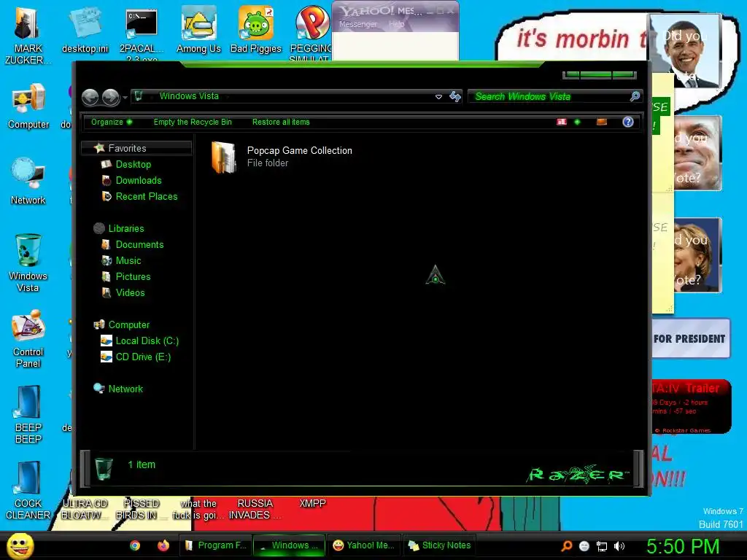Image resolution: width=747 pixels, height=560 pixels.
Task: Click the recycle bin icon in address bar
Action: pyautogui.click(x=139, y=96)
